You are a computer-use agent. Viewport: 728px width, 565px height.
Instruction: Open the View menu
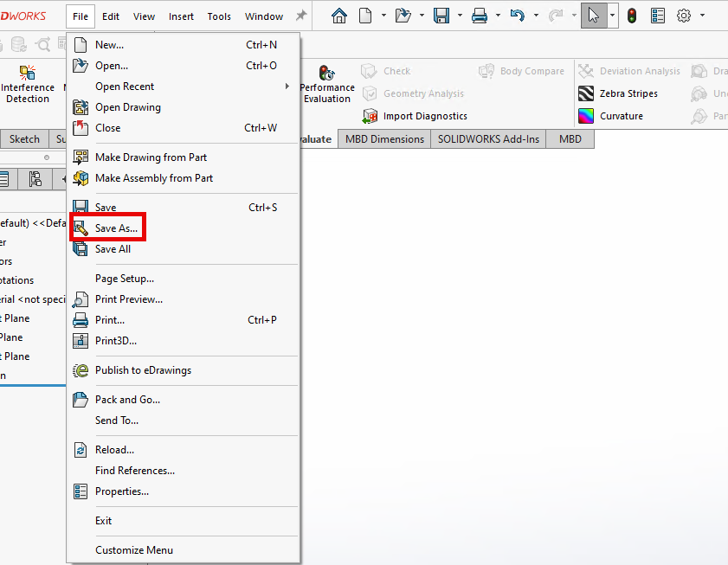pos(144,16)
